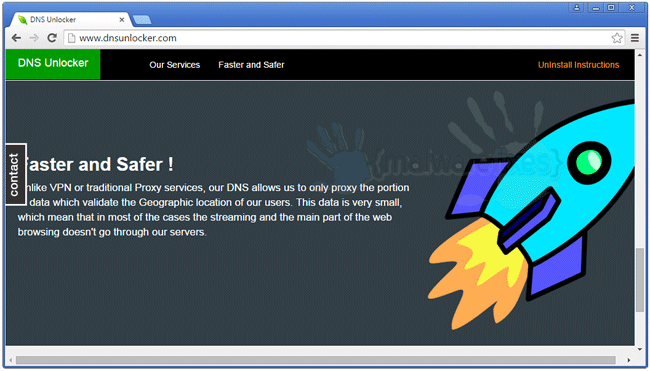Screen dimensions: 650x371
Task: Click the horizontal scrollbar left arrow
Action: click(11, 360)
